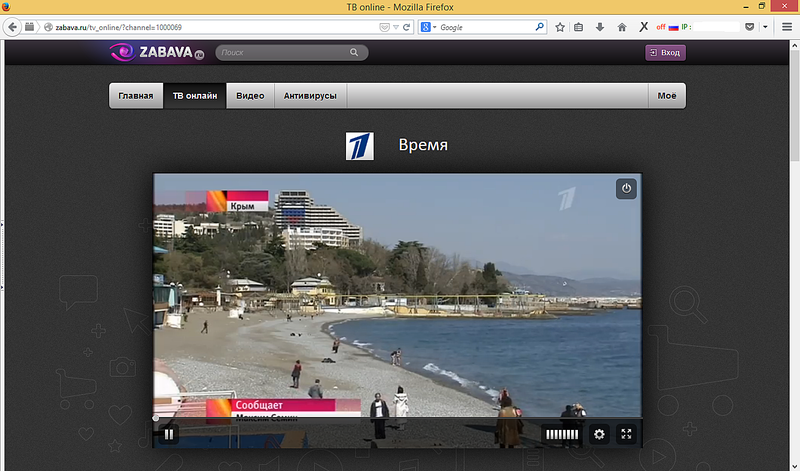Click the Firefox icon in the title bar

pyautogui.click(x=6, y=7)
